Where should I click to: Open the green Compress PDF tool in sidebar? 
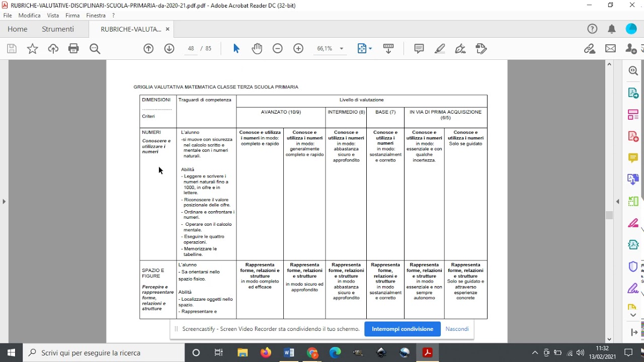pos(633,201)
